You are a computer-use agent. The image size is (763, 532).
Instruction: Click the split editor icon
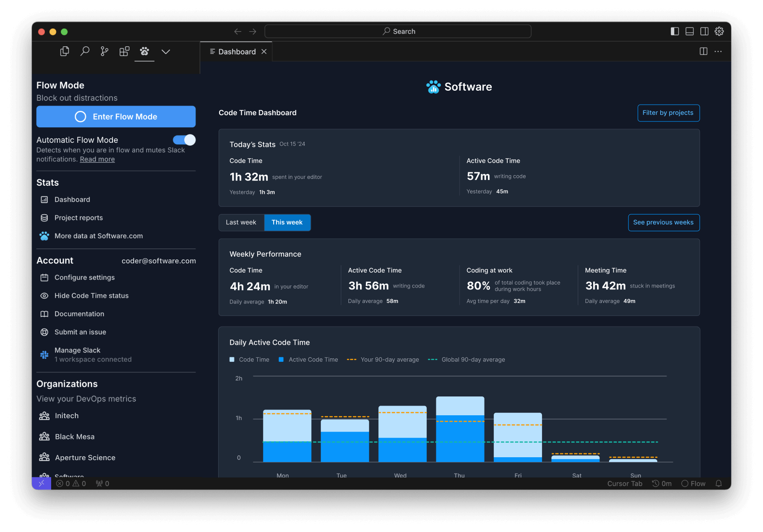point(703,52)
